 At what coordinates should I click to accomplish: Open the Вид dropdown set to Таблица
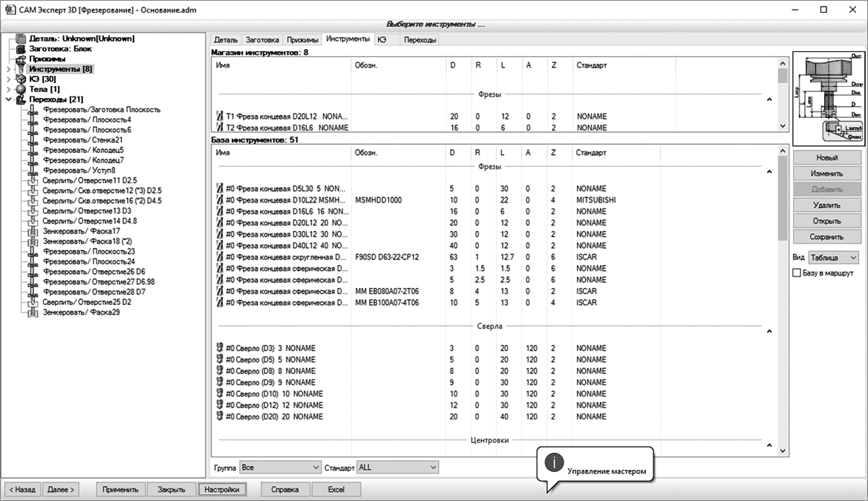coord(833,258)
